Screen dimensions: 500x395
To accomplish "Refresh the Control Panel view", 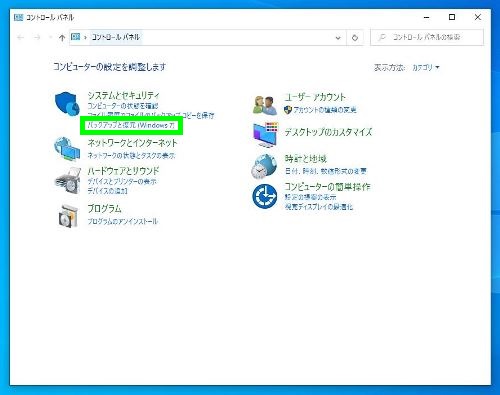I will [355, 38].
